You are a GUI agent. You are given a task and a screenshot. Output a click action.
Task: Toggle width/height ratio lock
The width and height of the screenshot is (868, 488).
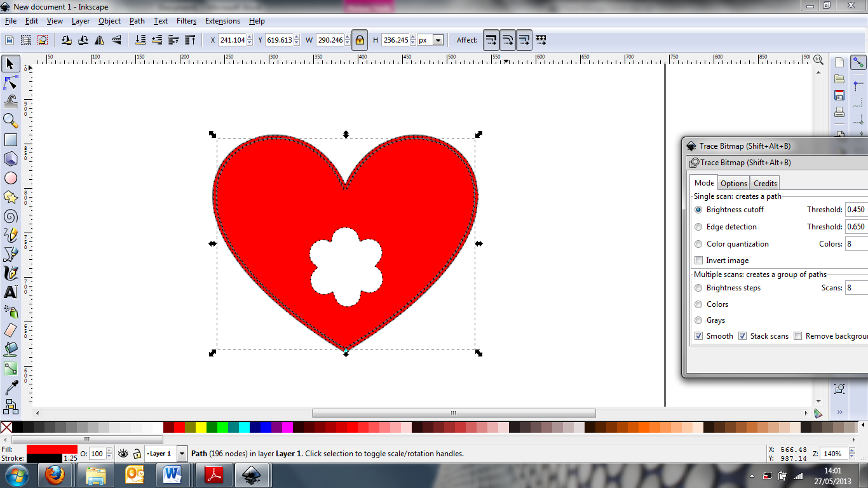(x=360, y=40)
